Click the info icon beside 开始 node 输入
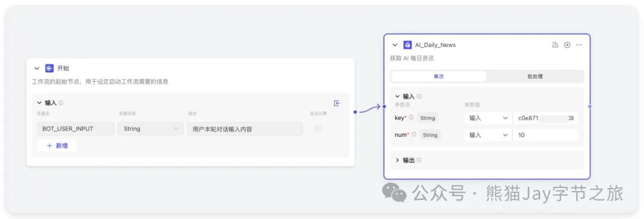 [x=61, y=103]
